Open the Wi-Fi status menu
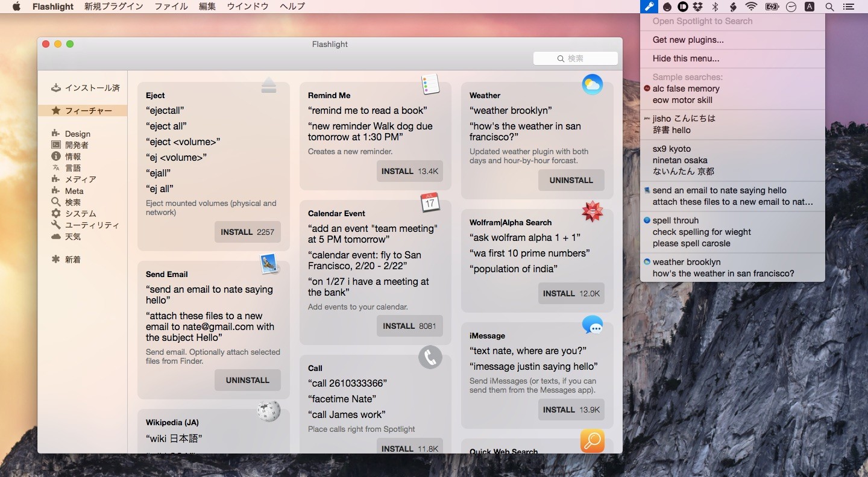This screenshot has width=868, height=477. [751, 7]
